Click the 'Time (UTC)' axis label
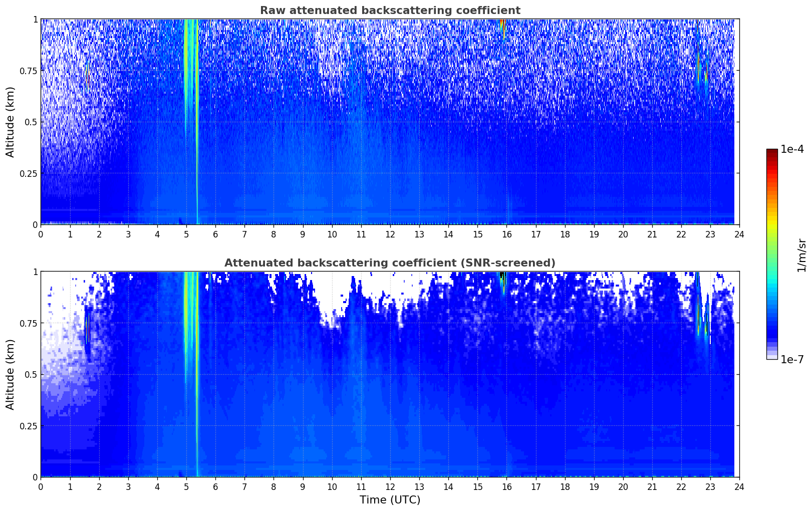Viewport: 812px width, 511px height. (390, 500)
